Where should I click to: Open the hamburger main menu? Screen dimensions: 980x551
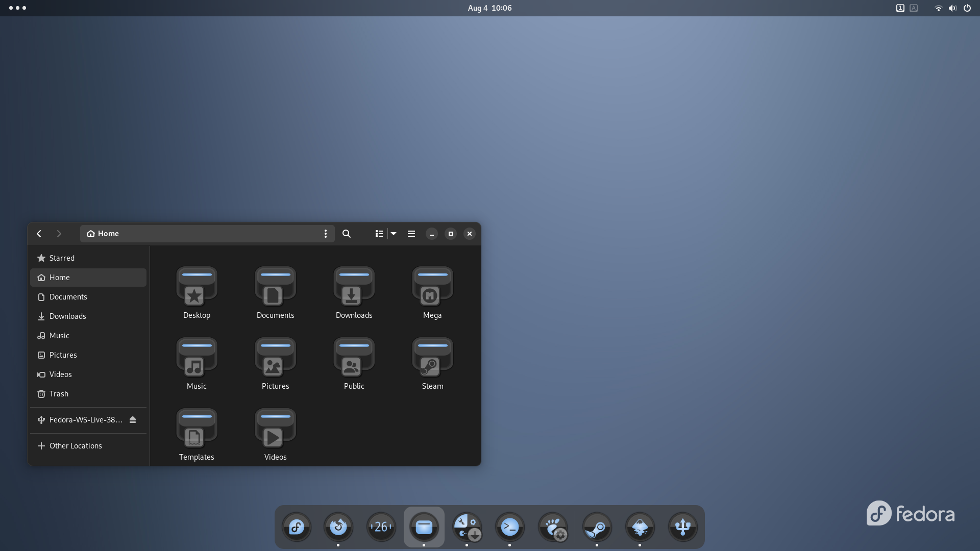pos(411,234)
